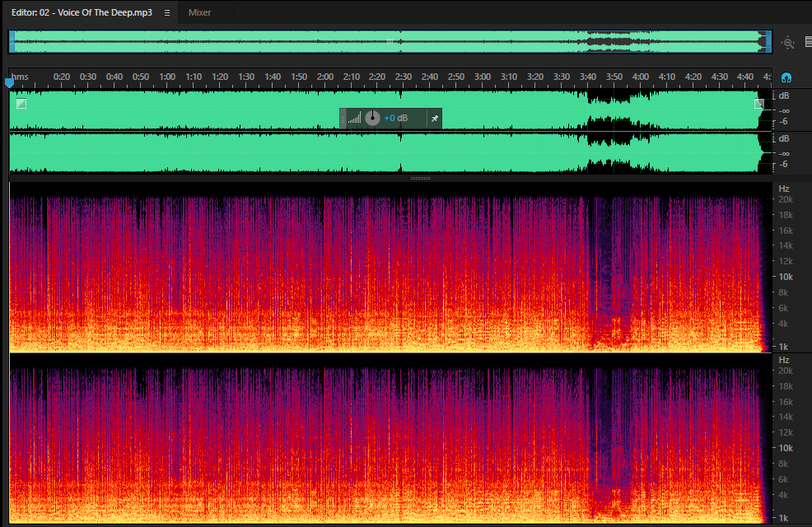
Task: Click the +0 dB gain value
Action: click(x=395, y=118)
